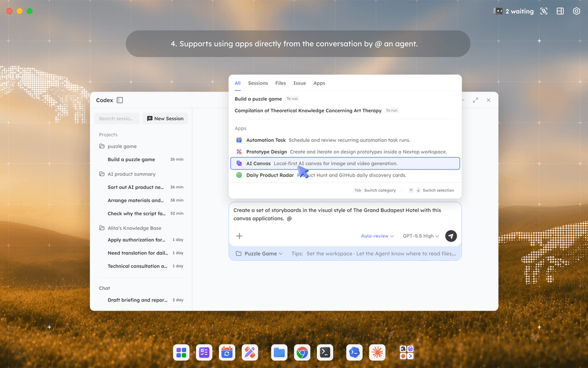The image size is (588, 368).
Task: Open the layout panels icon in the top bar
Action: (x=560, y=11)
